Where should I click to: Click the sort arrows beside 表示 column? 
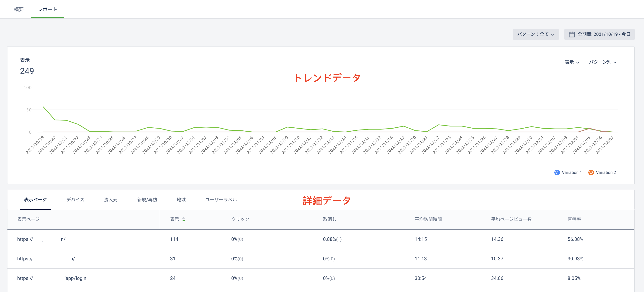(x=184, y=219)
